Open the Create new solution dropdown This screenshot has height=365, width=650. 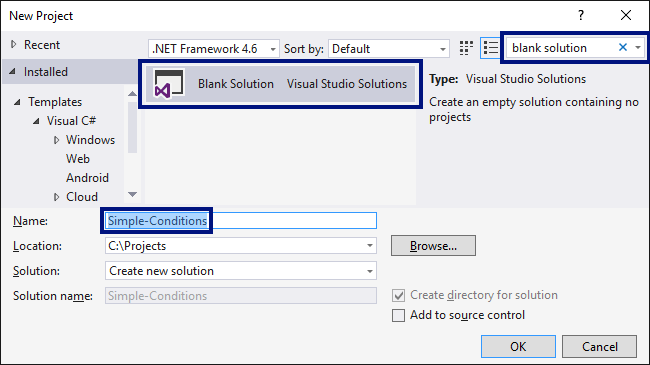[369, 271]
